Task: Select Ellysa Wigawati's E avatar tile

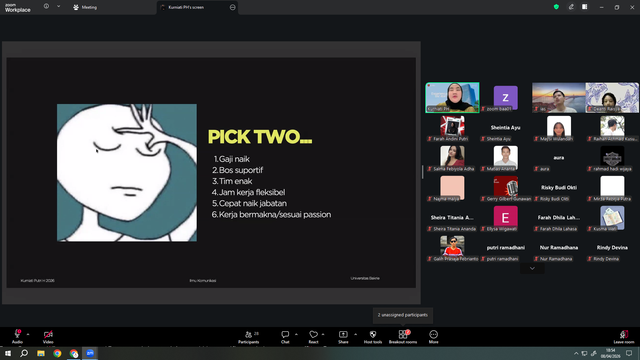Action: coord(505,218)
